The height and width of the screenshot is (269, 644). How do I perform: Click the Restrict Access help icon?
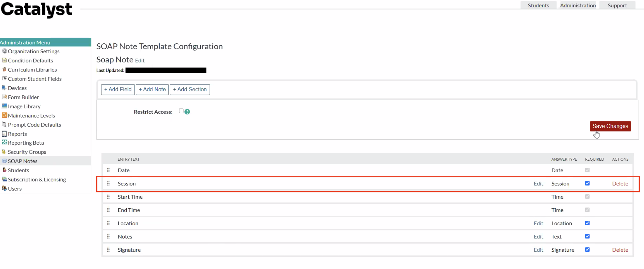(x=187, y=112)
